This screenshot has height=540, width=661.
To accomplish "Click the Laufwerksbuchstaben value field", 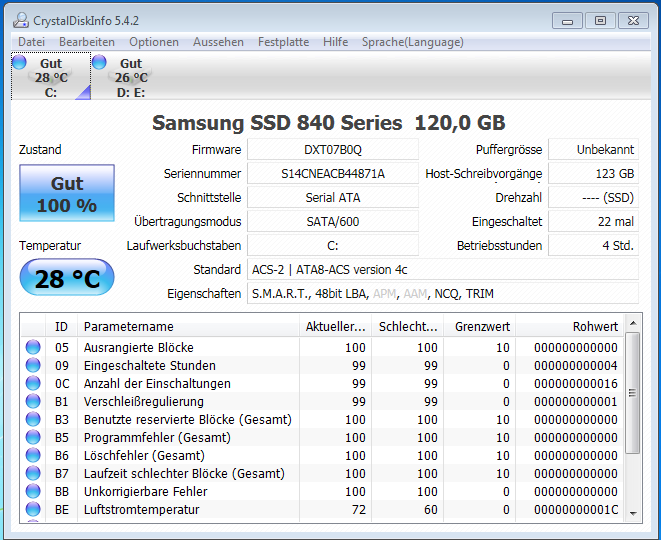I will click(333, 246).
